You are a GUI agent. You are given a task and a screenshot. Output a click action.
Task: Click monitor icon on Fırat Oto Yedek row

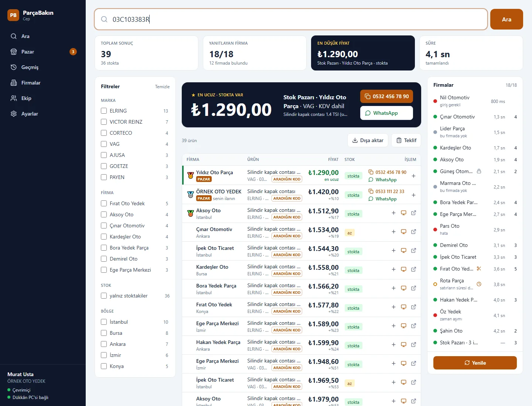[403, 307]
